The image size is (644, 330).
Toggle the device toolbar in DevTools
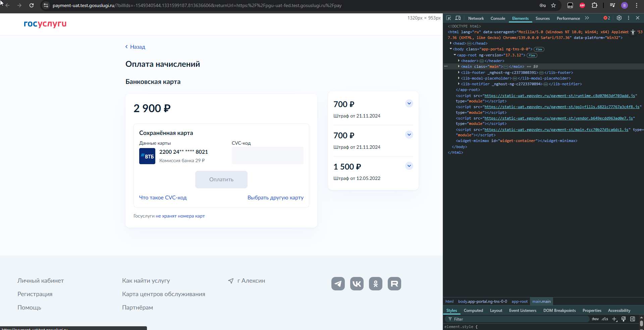pos(458,18)
